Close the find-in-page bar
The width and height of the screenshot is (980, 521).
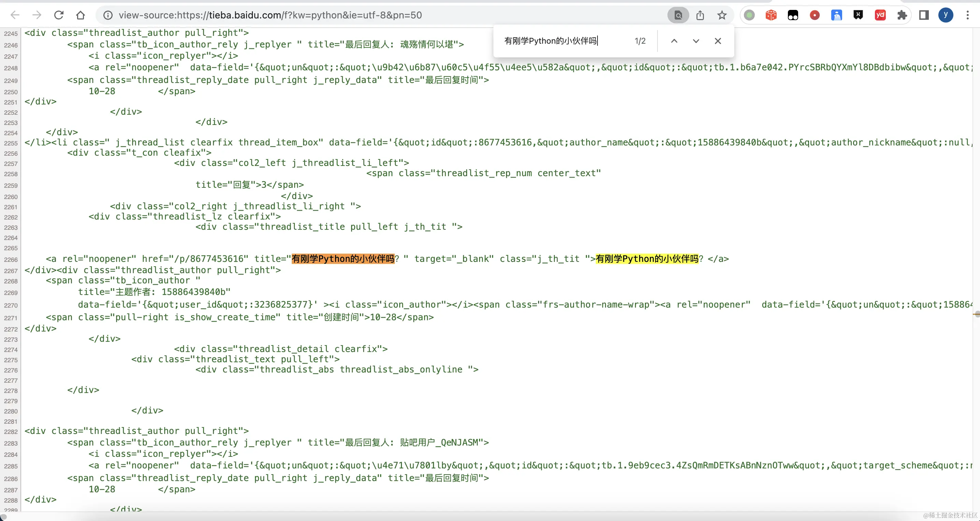pos(718,41)
